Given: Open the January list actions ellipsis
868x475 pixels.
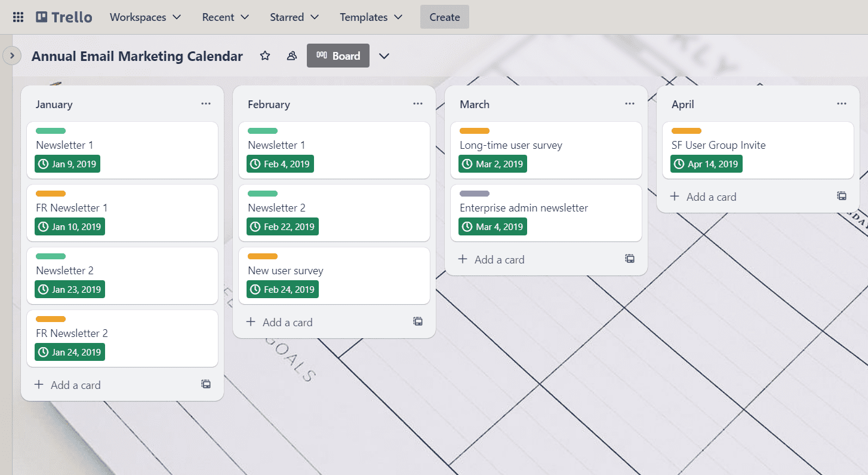Looking at the screenshot, I should pyautogui.click(x=206, y=103).
